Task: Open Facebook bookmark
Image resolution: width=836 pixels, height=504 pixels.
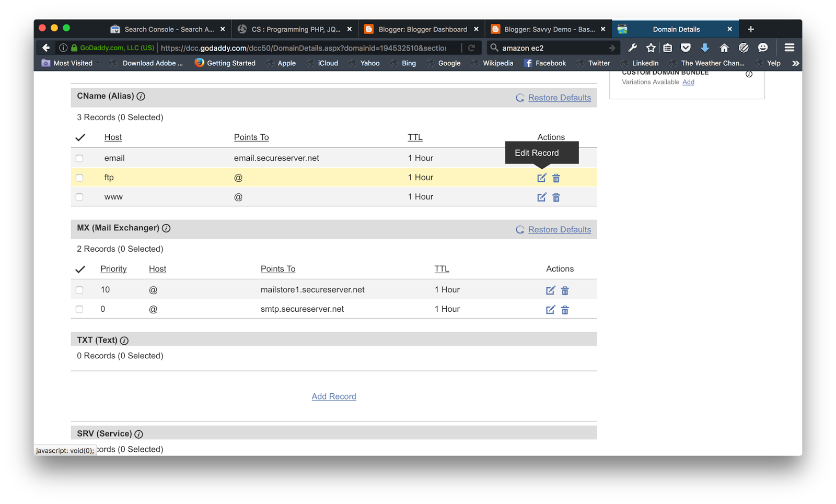Action: click(545, 63)
